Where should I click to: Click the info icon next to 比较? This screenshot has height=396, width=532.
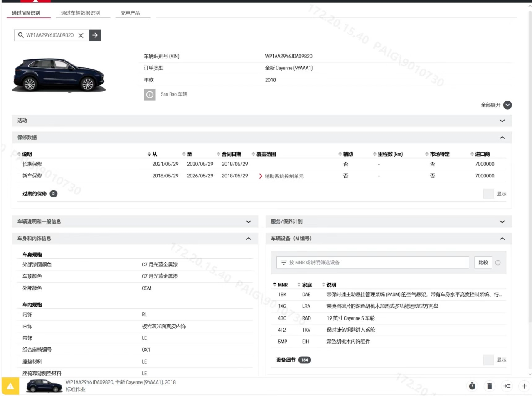(x=498, y=263)
